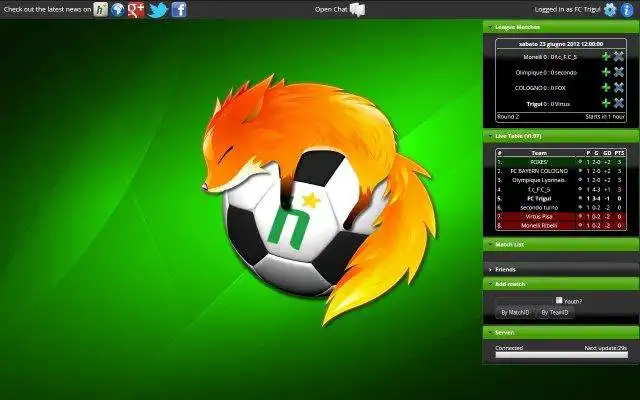The height and width of the screenshot is (400, 640).
Task: Select the FOXES' team name
Action: 539,162
